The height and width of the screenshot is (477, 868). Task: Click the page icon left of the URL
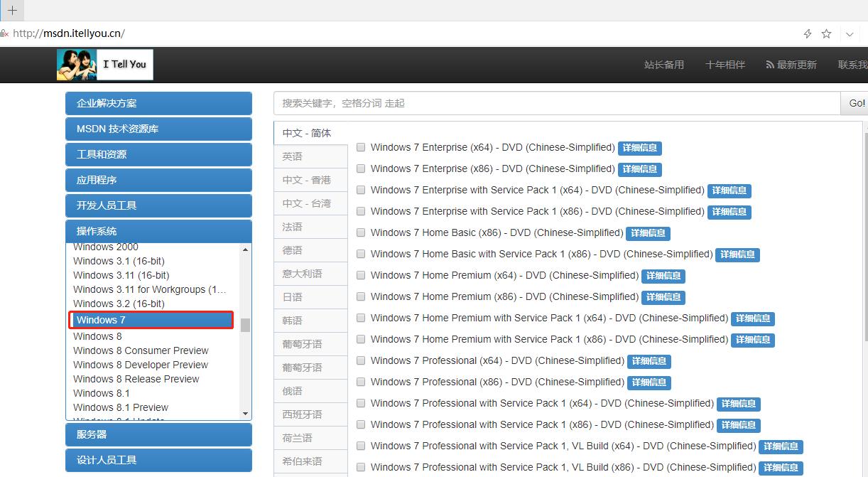6,33
